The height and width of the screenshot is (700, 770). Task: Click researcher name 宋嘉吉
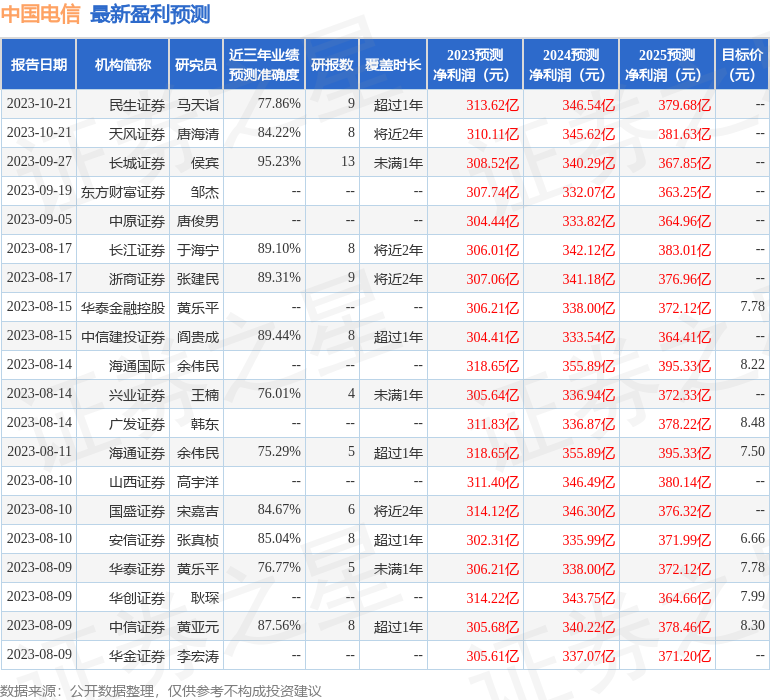coord(197,511)
